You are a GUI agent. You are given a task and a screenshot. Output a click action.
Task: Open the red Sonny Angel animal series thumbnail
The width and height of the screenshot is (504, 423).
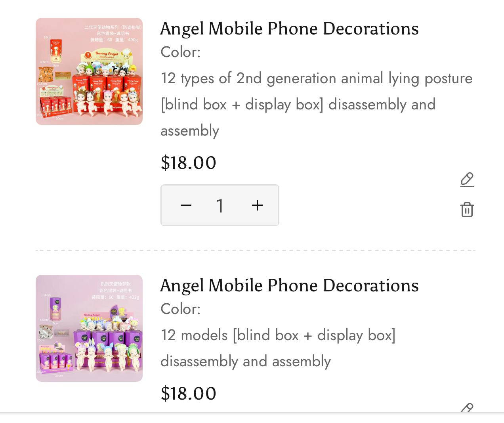(89, 71)
